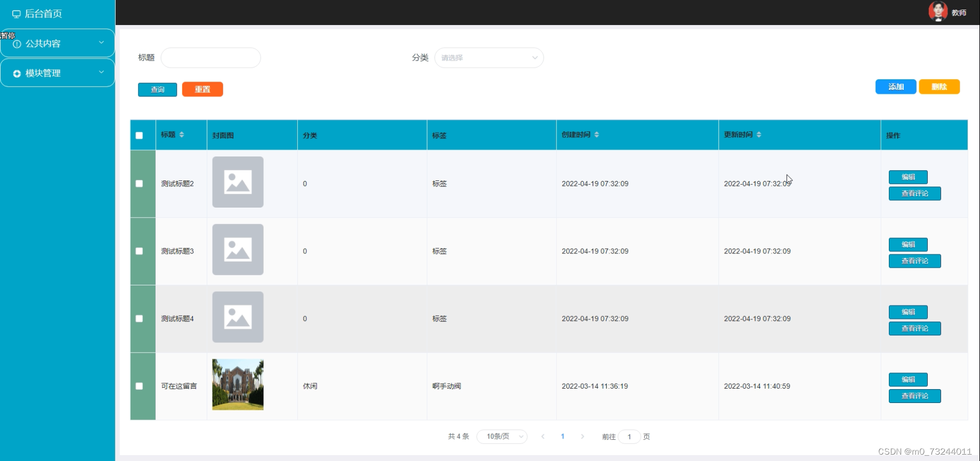
Task: Go to previous page arrow
Action: [x=543, y=437]
